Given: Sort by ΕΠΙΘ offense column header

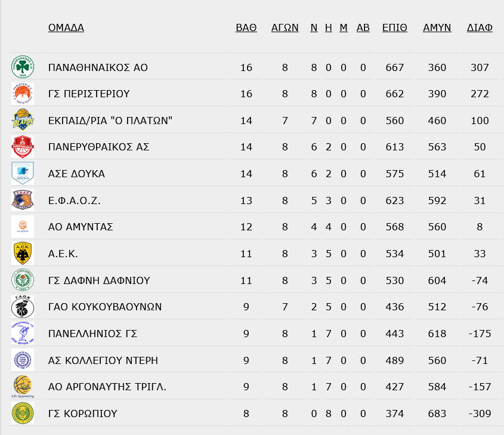Looking at the screenshot, I should [x=395, y=27].
